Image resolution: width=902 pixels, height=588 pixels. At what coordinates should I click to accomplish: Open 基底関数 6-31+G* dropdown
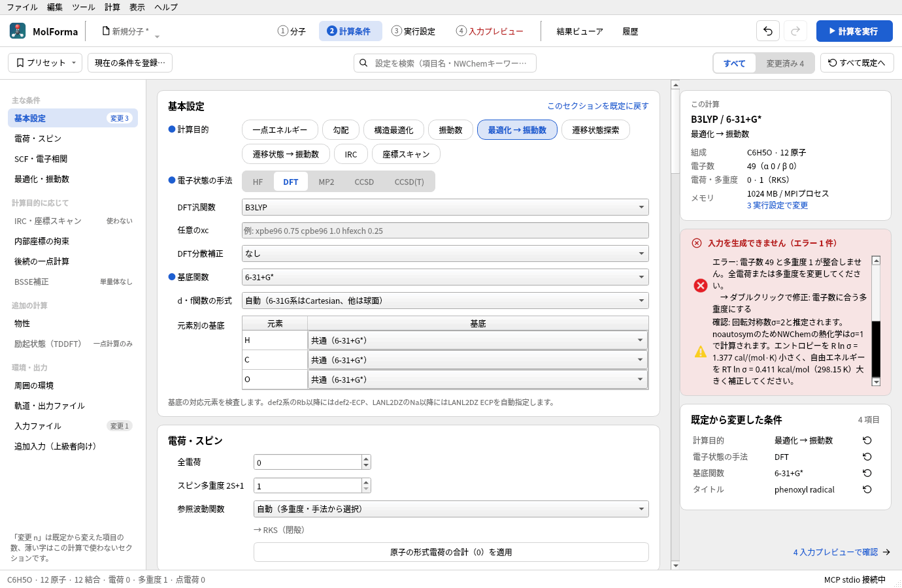pyautogui.click(x=445, y=277)
